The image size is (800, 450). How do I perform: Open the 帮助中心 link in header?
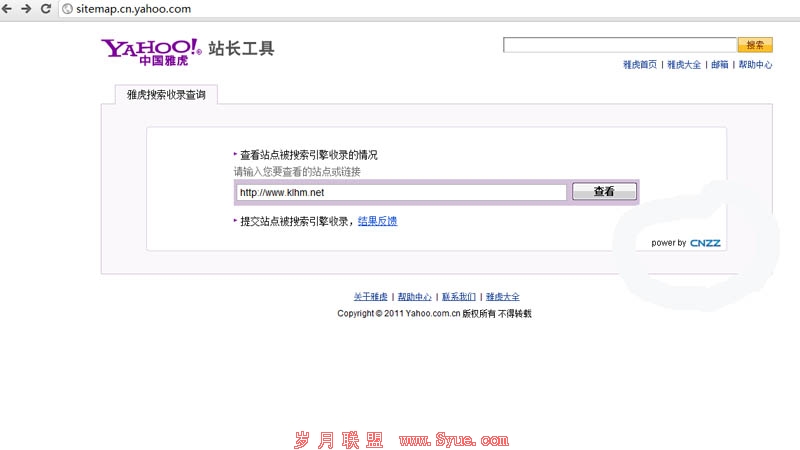[x=755, y=65]
